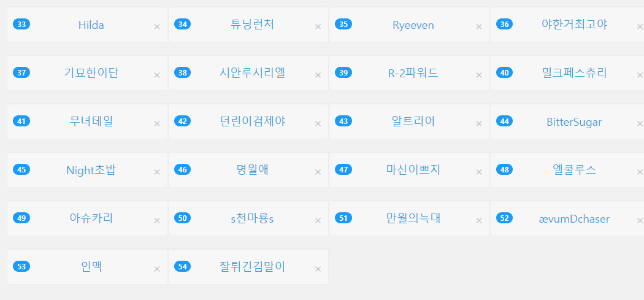The width and height of the screenshot is (644, 300).
Task: Delete 무녀테일 using its X icon
Action: point(157,124)
